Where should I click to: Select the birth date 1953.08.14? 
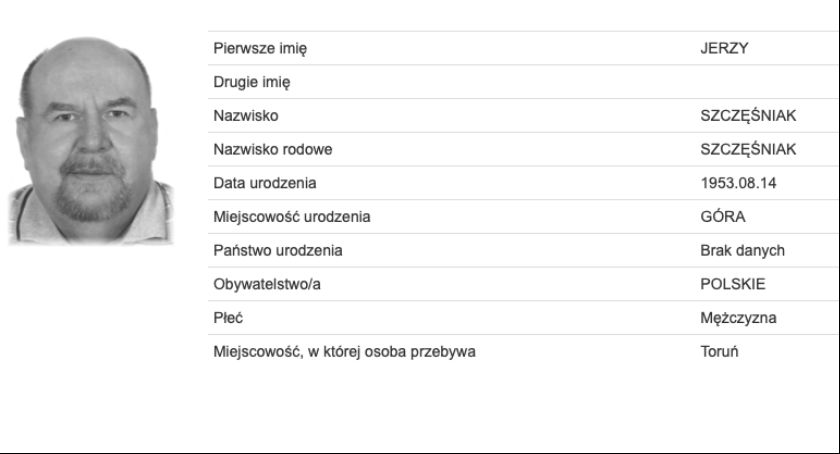click(738, 183)
